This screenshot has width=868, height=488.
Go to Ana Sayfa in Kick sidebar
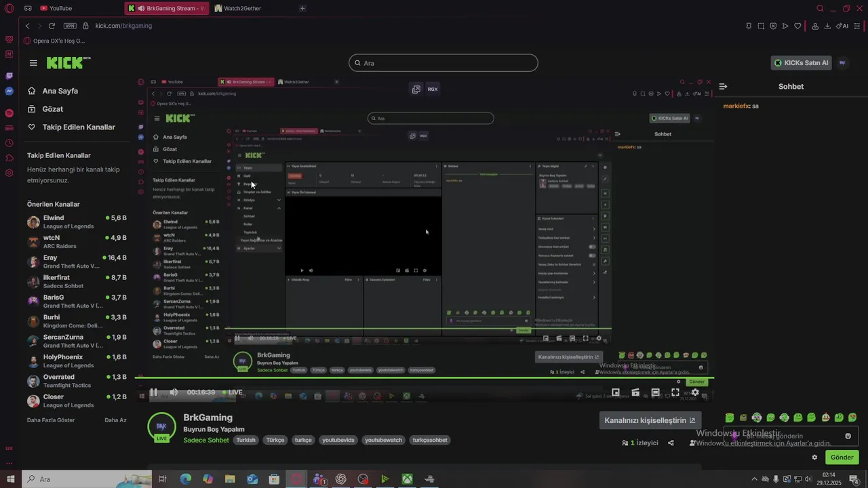53,91
